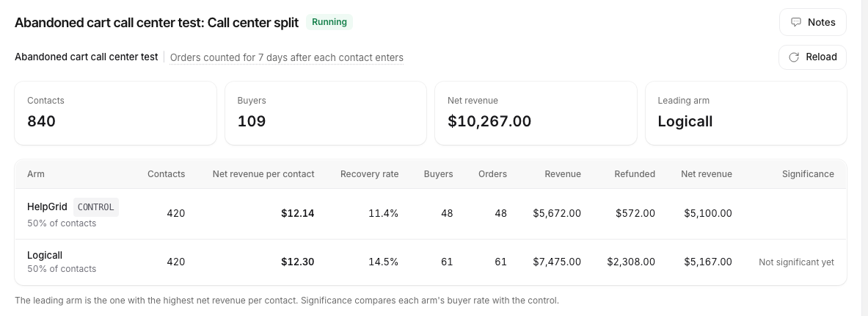The width and height of the screenshot is (868, 316).
Task: Click the green Running status badge
Action: 329,22
